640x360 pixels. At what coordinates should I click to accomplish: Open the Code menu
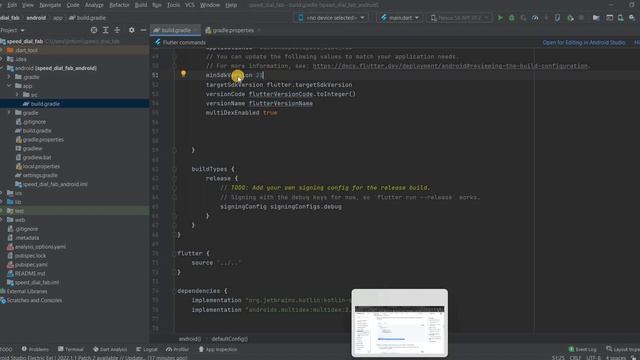click(73, 5)
